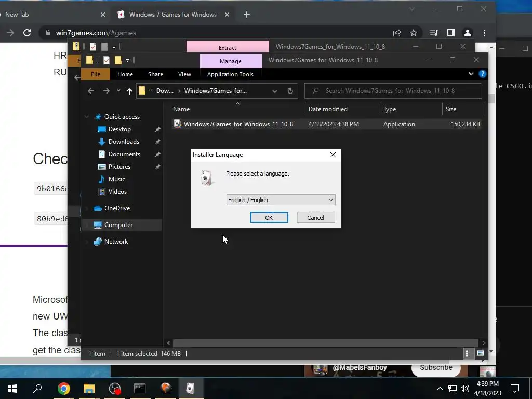Open File Explorer from taskbar
Image resolution: width=532 pixels, height=399 pixels.
point(89,389)
